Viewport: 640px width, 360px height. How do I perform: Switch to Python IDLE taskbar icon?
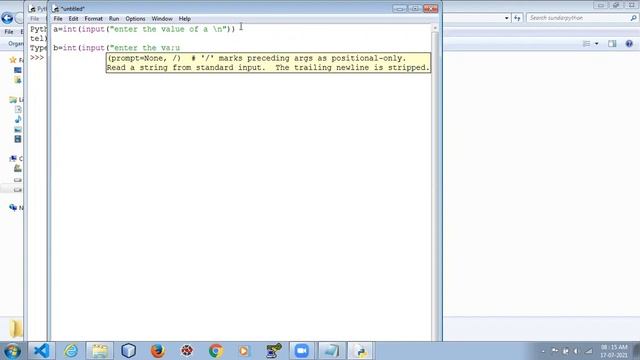click(360, 351)
